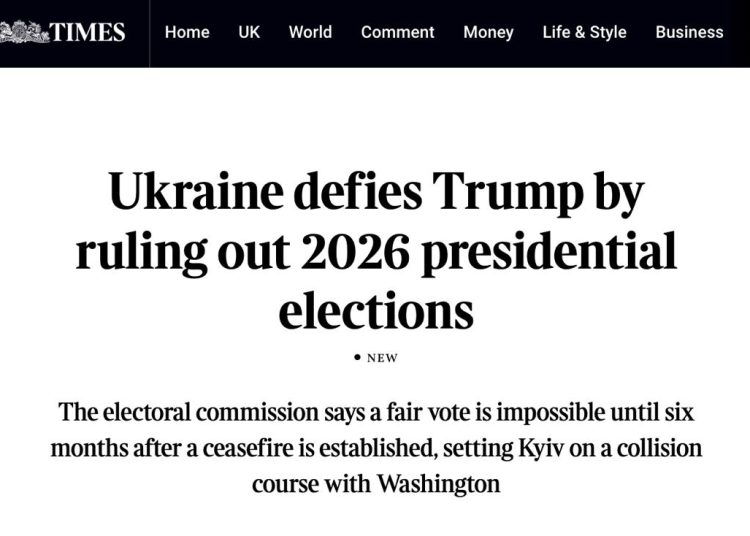750x536 pixels.
Task: Navigate to the Money section
Action: tap(488, 32)
